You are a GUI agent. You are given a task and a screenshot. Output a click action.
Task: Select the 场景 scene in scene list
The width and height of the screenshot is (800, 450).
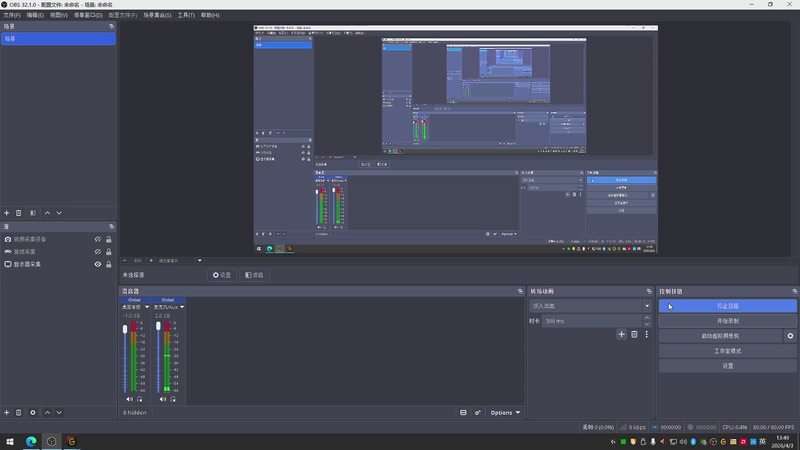coord(58,39)
